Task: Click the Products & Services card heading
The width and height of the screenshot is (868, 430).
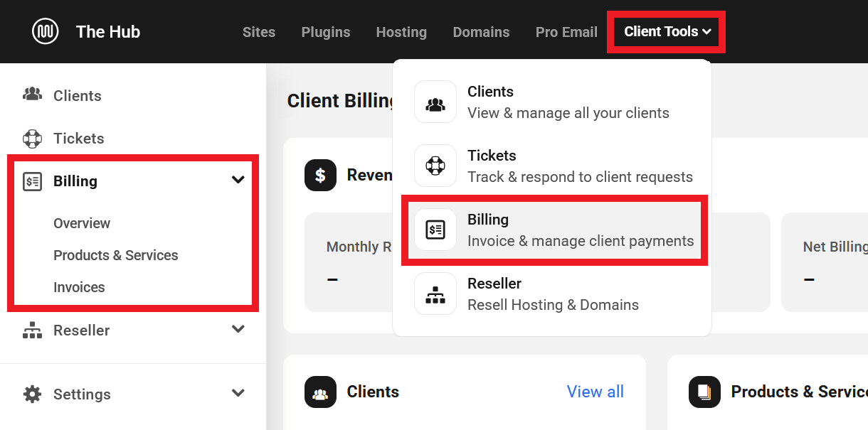Action: click(x=800, y=392)
